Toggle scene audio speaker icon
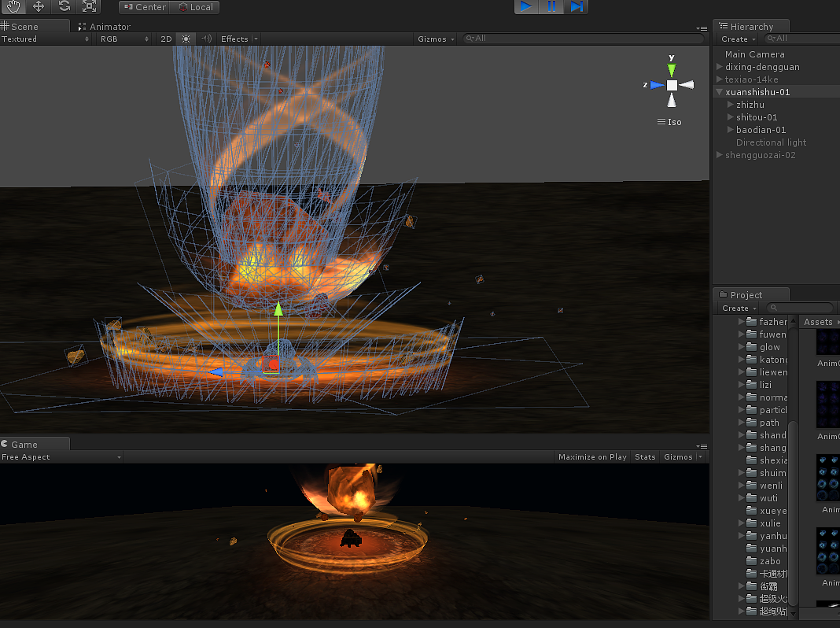The width and height of the screenshot is (840, 628). pos(206,39)
